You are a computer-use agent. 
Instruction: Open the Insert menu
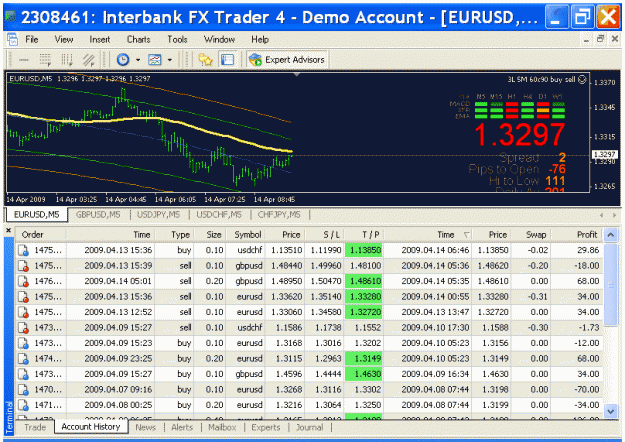click(x=100, y=39)
